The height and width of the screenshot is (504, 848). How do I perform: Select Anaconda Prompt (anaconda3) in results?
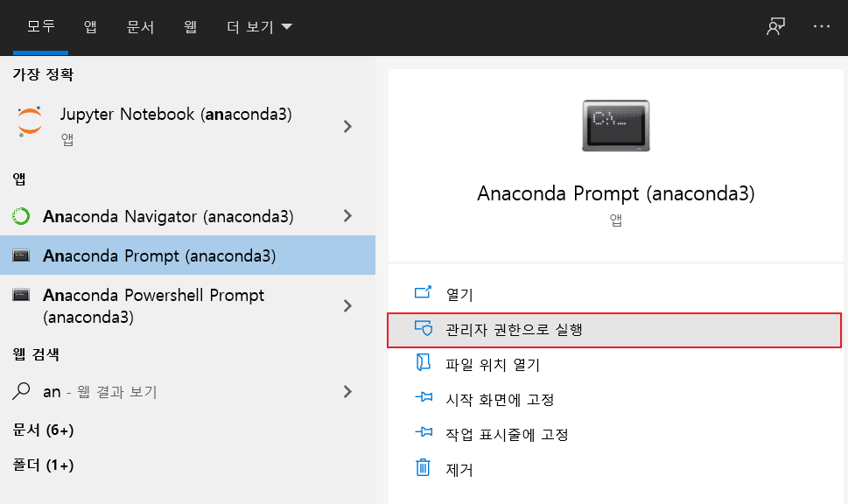[x=187, y=255]
